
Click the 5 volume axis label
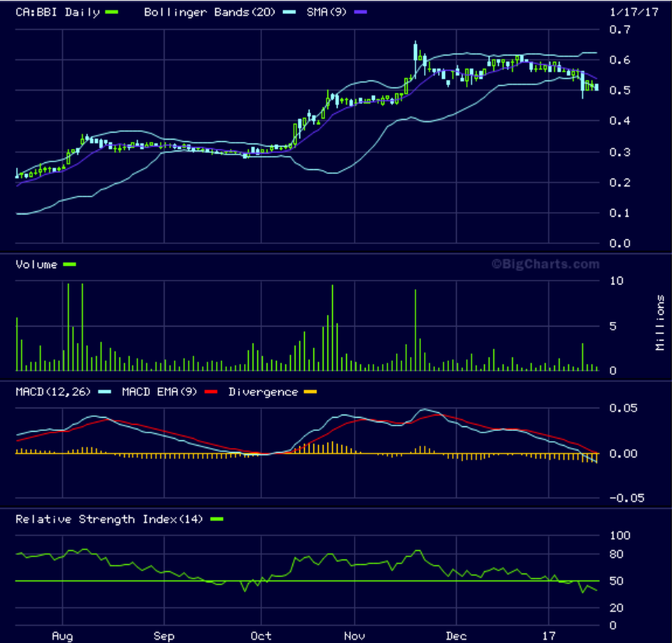coord(613,327)
